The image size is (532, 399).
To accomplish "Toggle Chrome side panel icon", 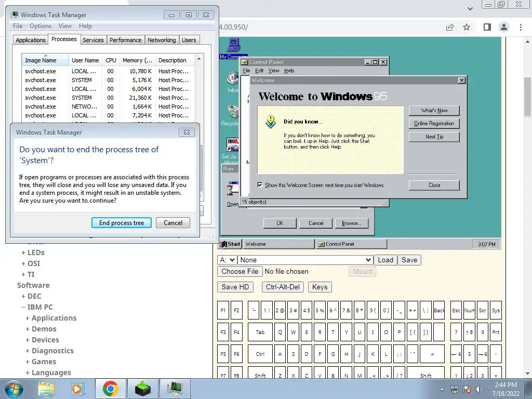I will click(x=487, y=27).
